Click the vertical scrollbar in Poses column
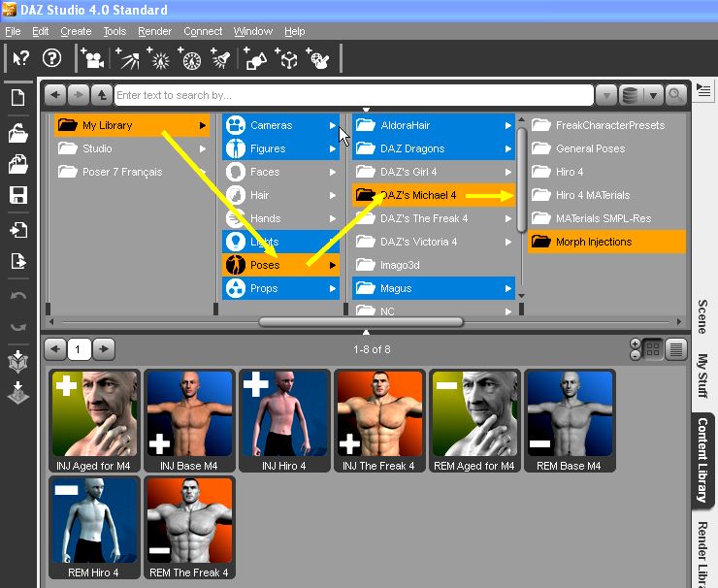The height and width of the screenshot is (588, 718). [x=522, y=180]
